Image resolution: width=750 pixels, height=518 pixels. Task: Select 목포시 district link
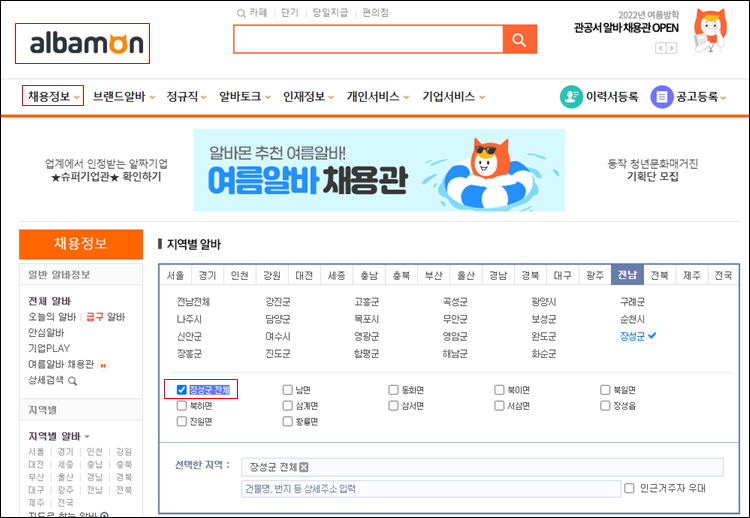(366, 319)
